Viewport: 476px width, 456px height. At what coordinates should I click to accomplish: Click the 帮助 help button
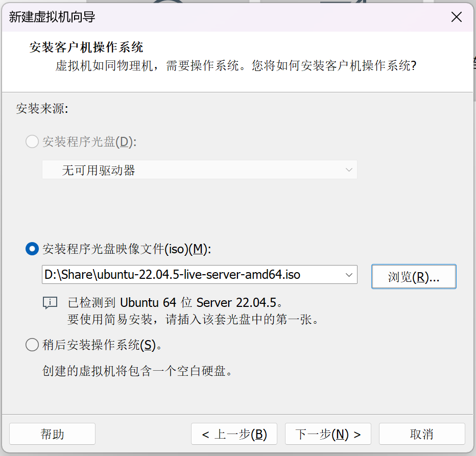click(x=52, y=434)
